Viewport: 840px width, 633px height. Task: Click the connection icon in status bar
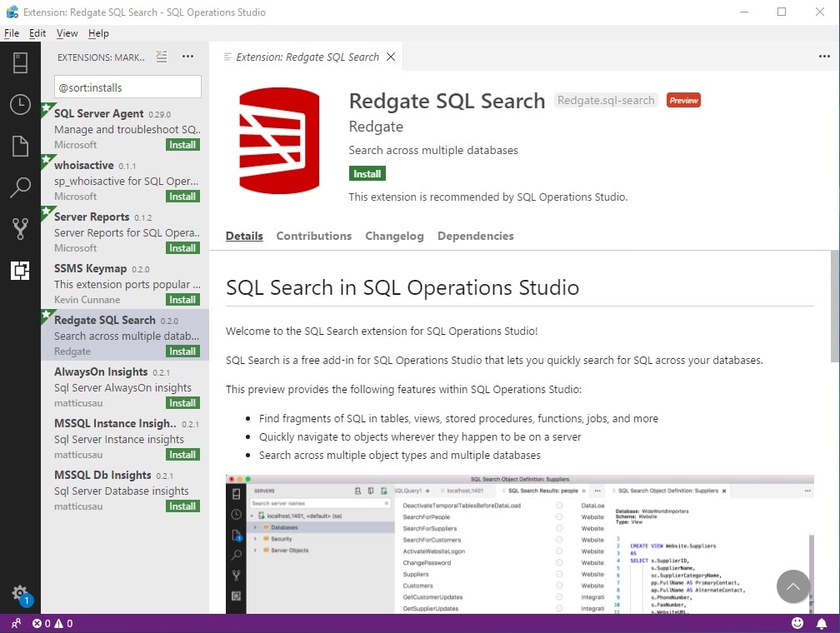click(16, 623)
